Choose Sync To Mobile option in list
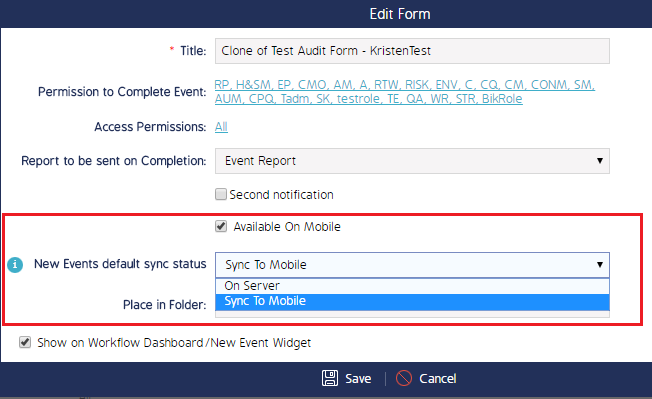Image resolution: width=652 pixels, height=399 pixels. (x=412, y=302)
